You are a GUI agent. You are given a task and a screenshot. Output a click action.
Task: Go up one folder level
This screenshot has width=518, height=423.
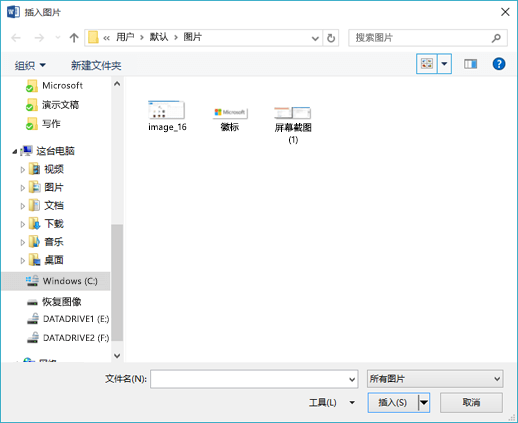click(x=74, y=38)
